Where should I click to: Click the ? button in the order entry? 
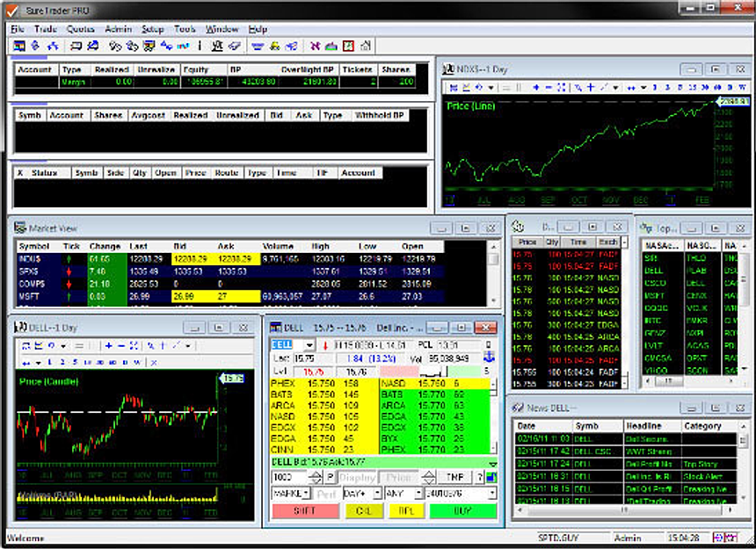(480, 477)
